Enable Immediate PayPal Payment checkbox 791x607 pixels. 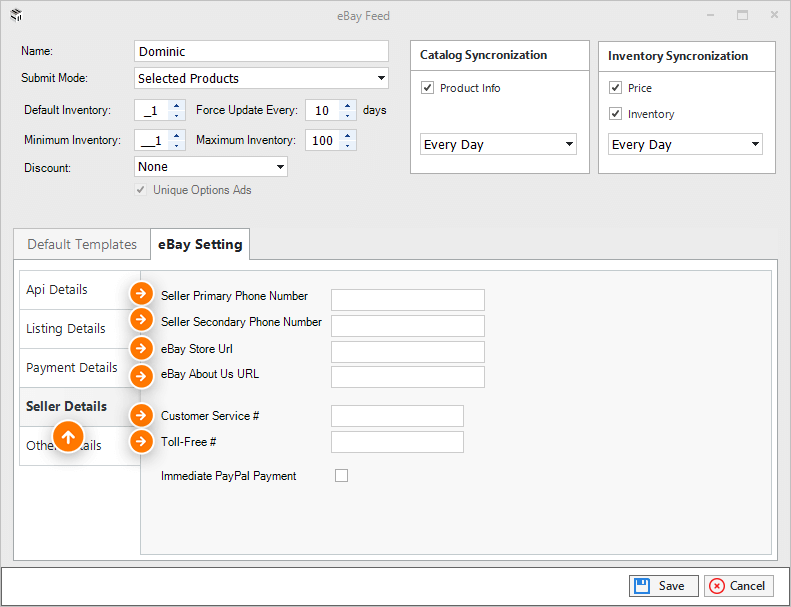[x=342, y=475]
